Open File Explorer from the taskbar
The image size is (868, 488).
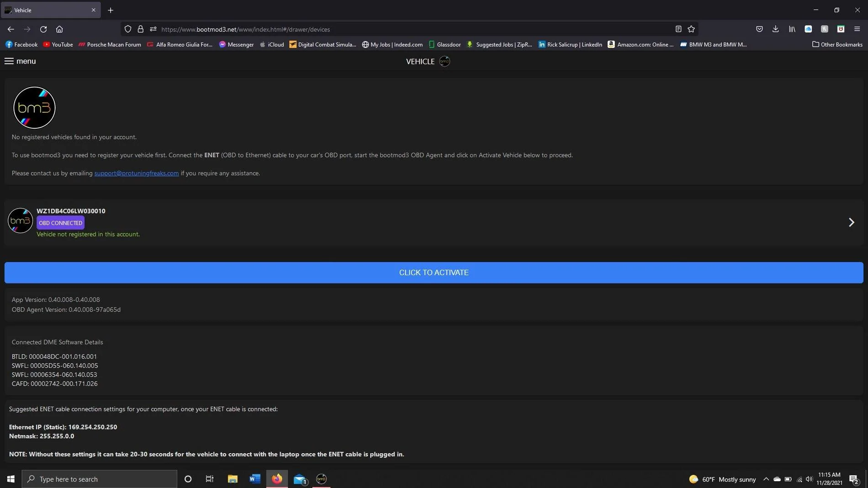point(233,479)
